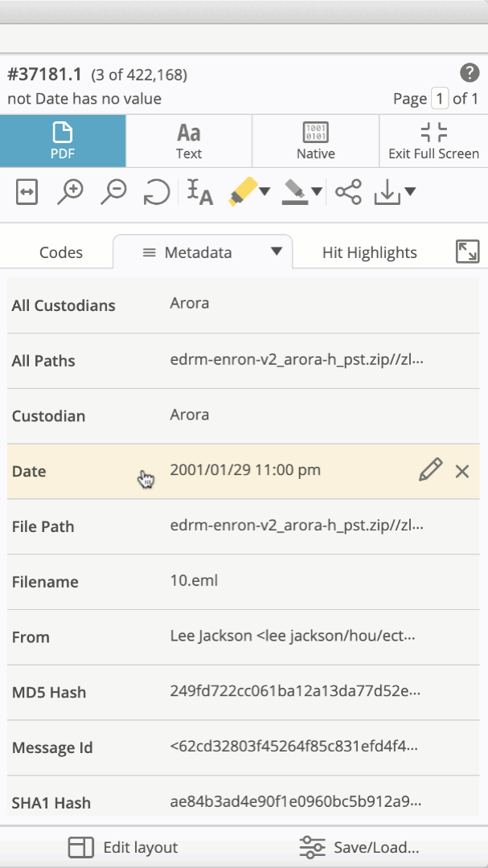This screenshot has width=488, height=868.
Task: Zoom in with the magnifier plus icon
Action: (x=71, y=192)
